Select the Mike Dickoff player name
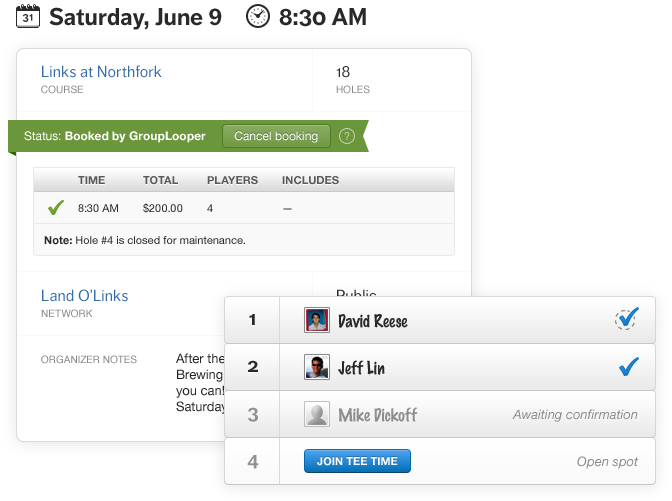Image resolution: width=672 pixels, height=501 pixels. click(378, 415)
